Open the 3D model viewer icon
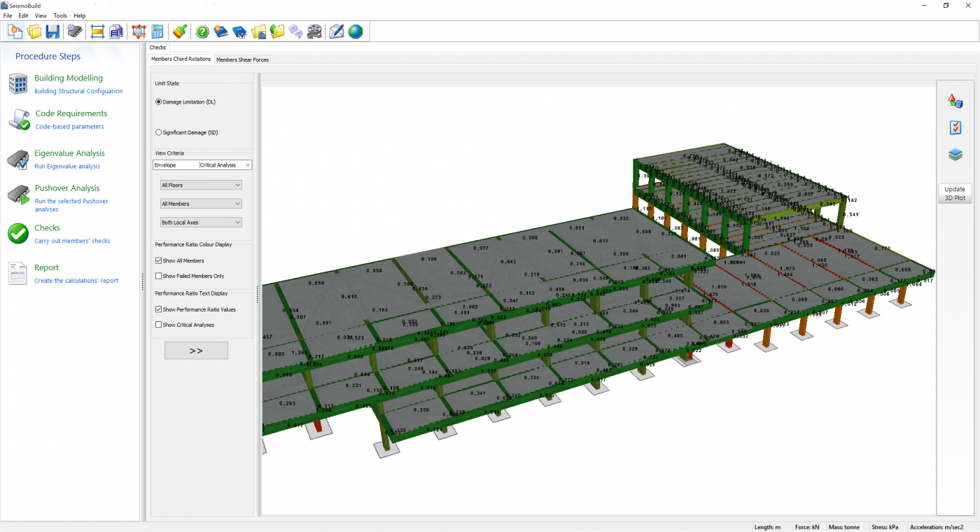Viewport: 980px width, 532px height. (x=139, y=31)
